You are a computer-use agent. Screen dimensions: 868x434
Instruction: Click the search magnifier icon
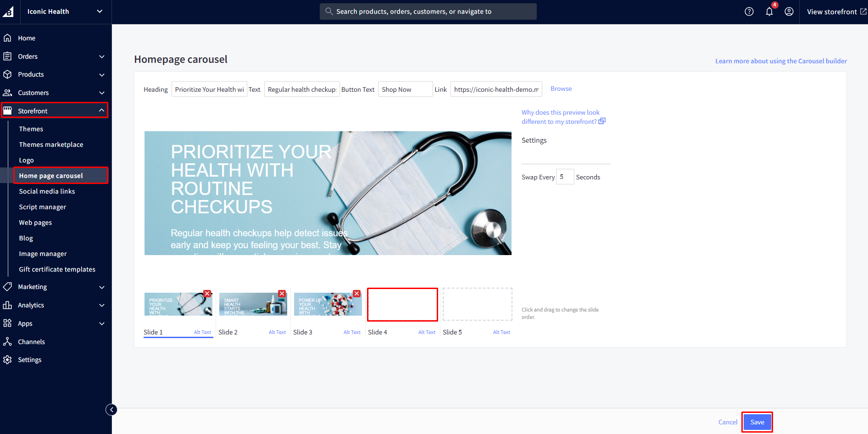coord(328,11)
